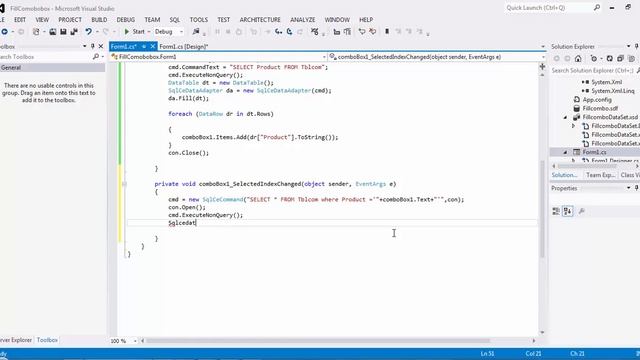Screen dimensions: 640x360
Task: Select the General group in Toolbox
Action: [x=52, y=68]
